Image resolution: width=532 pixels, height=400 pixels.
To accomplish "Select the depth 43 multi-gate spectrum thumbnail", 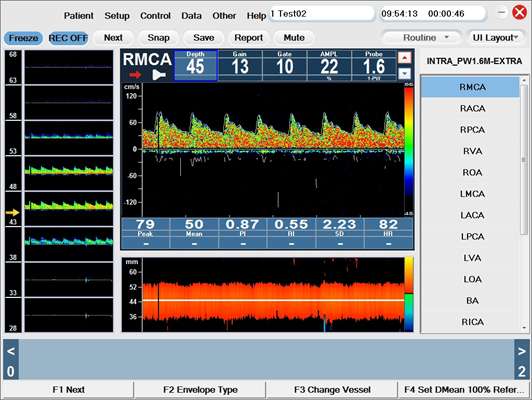I will (69, 209).
